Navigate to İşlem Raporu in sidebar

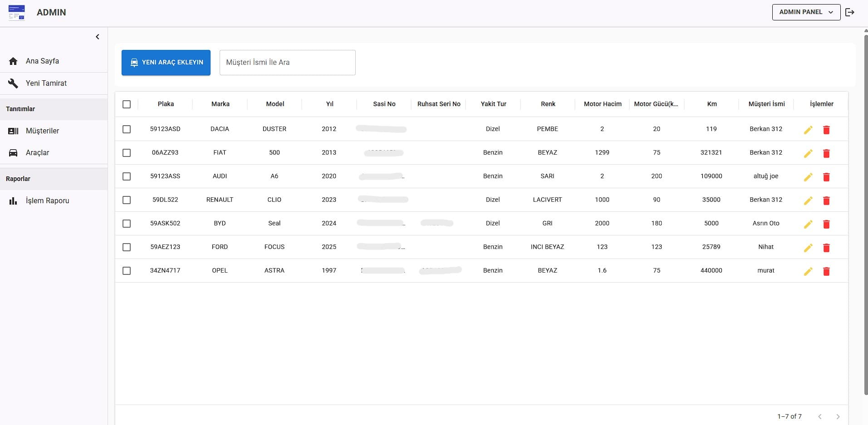[x=47, y=201]
